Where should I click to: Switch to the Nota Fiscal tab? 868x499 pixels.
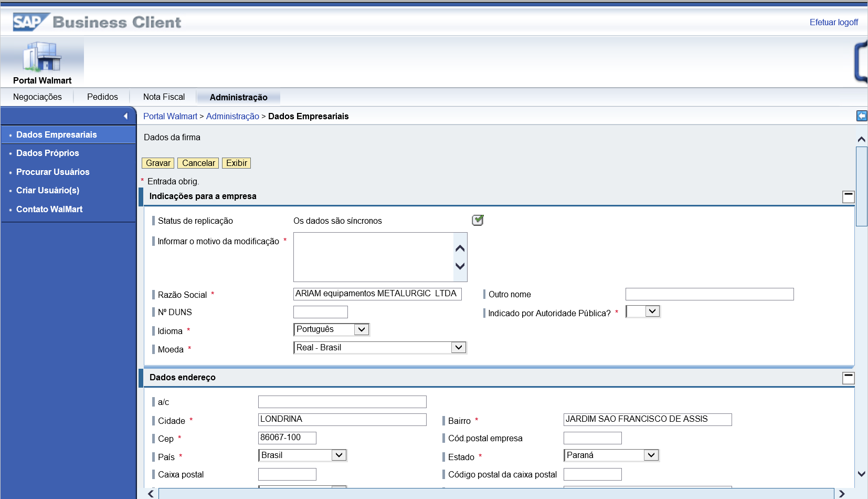(164, 97)
